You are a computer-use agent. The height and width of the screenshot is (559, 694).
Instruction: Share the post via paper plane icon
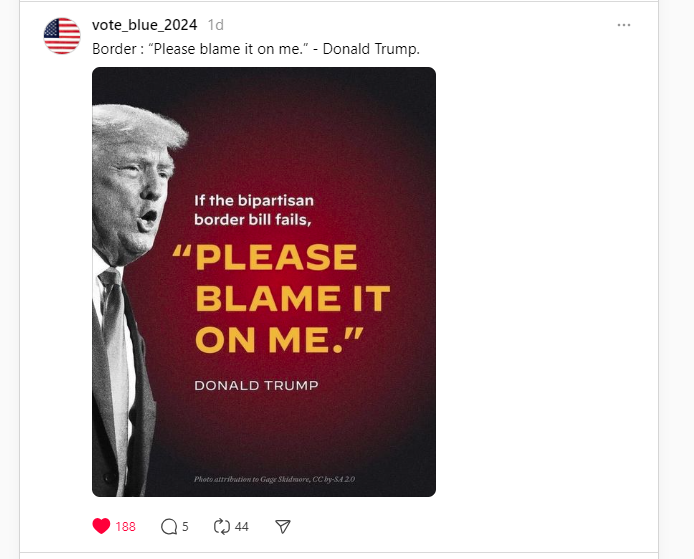[x=283, y=526]
